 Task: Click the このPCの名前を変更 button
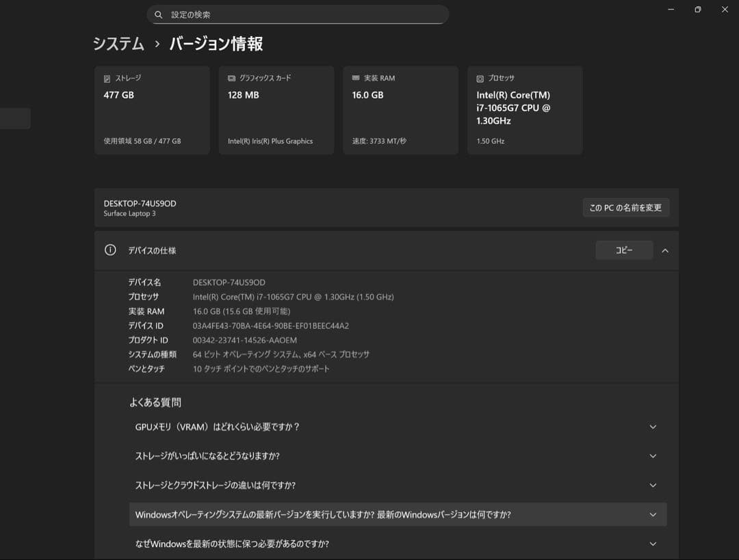626,207
